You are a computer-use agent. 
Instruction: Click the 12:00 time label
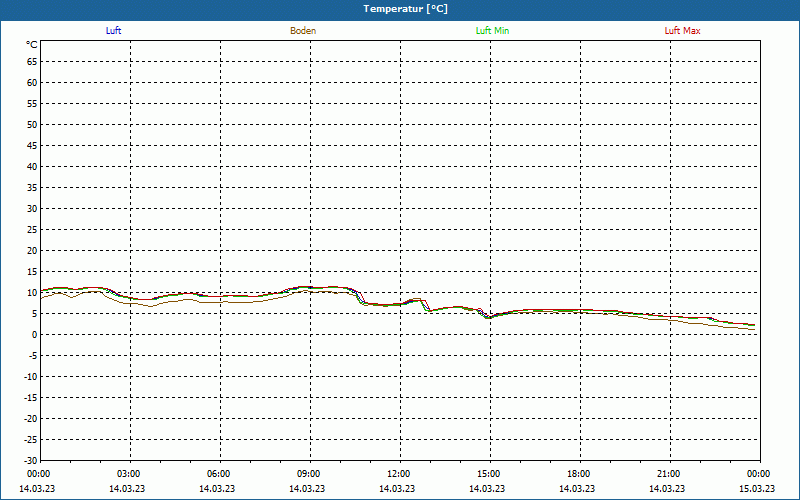(399, 474)
